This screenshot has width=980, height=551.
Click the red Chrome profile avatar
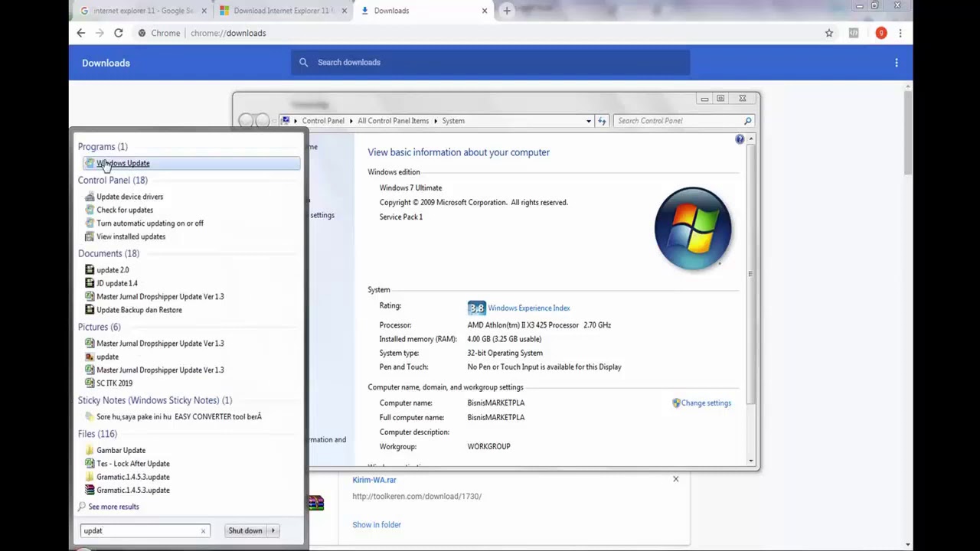(881, 33)
